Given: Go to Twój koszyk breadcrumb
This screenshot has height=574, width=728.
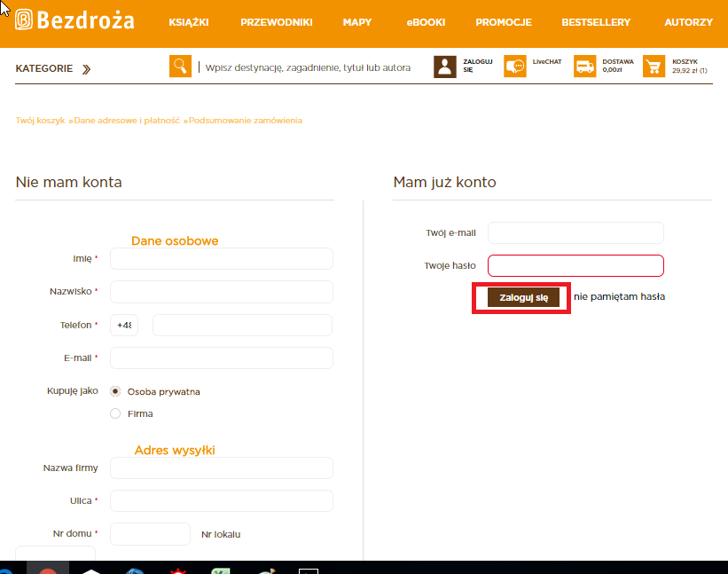Looking at the screenshot, I should [x=40, y=121].
